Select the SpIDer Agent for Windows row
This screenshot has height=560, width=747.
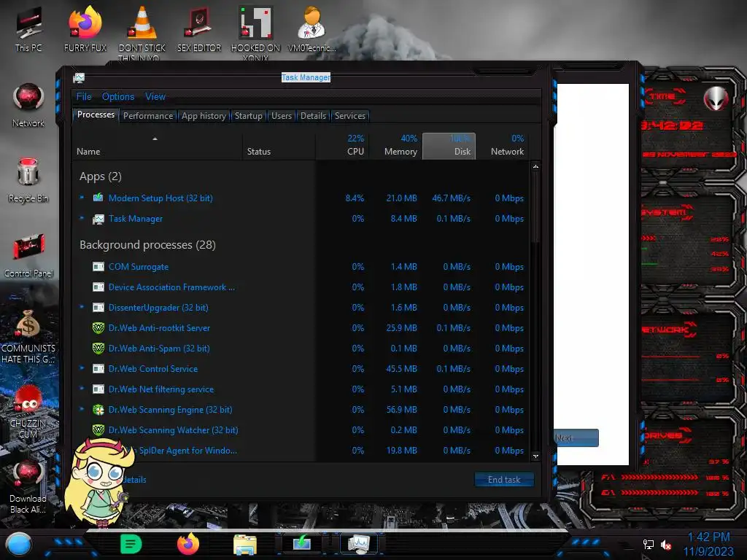301,451
